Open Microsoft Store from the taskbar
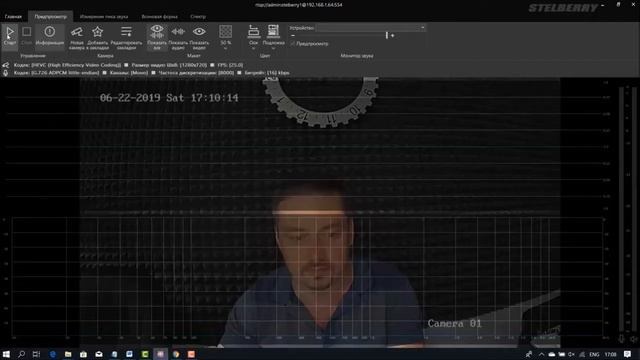The width and height of the screenshot is (640, 360). pos(83,354)
